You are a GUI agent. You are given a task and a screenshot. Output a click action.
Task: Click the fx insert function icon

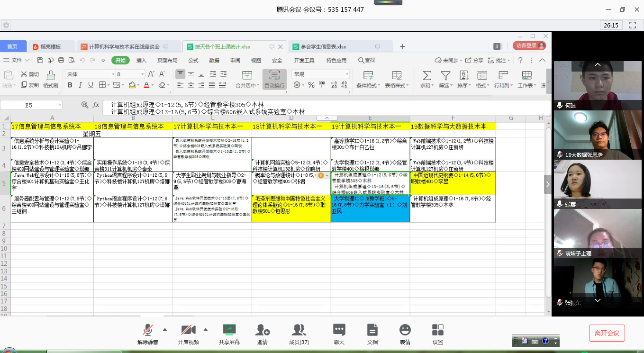[96, 105]
